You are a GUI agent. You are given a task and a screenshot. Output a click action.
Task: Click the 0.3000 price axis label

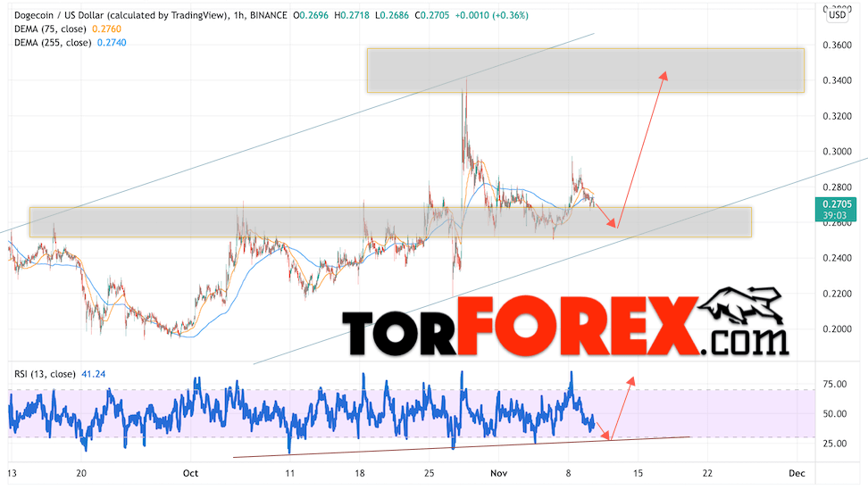837,152
